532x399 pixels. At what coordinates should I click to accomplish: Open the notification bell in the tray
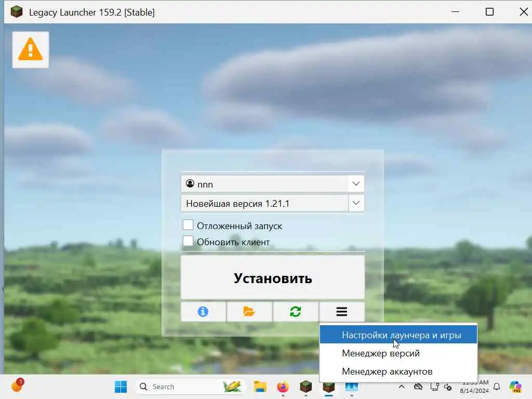(497, 387)
